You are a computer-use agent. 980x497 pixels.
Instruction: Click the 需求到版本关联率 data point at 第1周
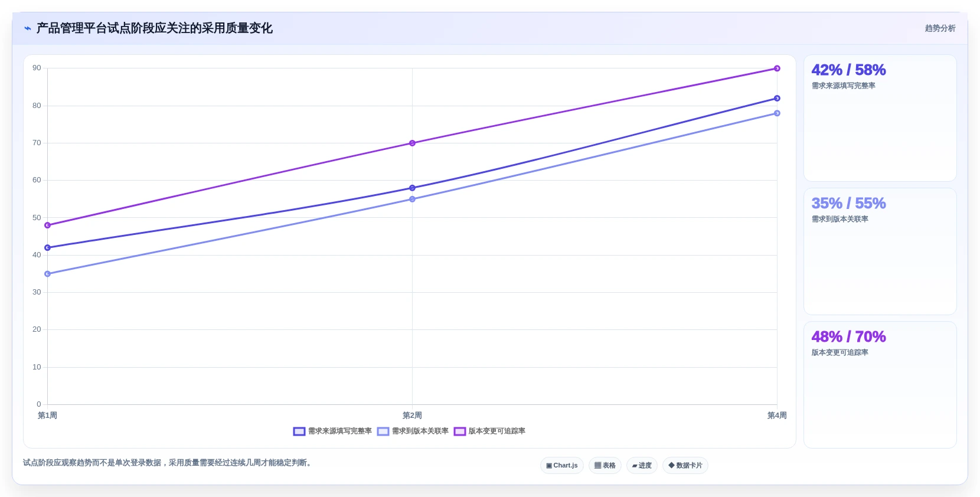[47, 274]
